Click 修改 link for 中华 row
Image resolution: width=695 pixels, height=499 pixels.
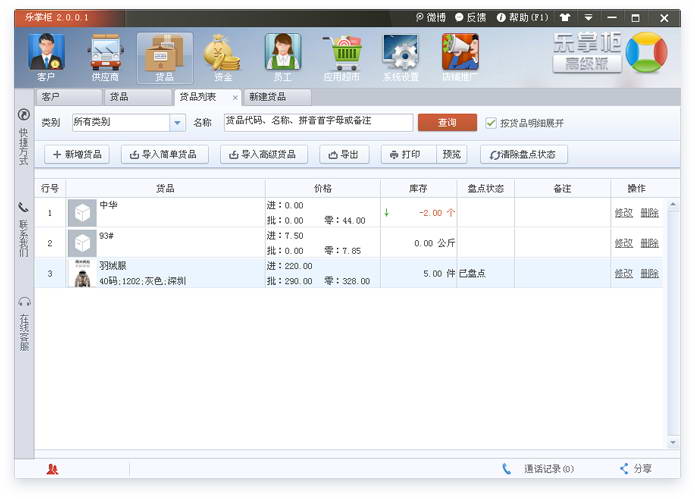pyautogui.click(x=624, y=213)
